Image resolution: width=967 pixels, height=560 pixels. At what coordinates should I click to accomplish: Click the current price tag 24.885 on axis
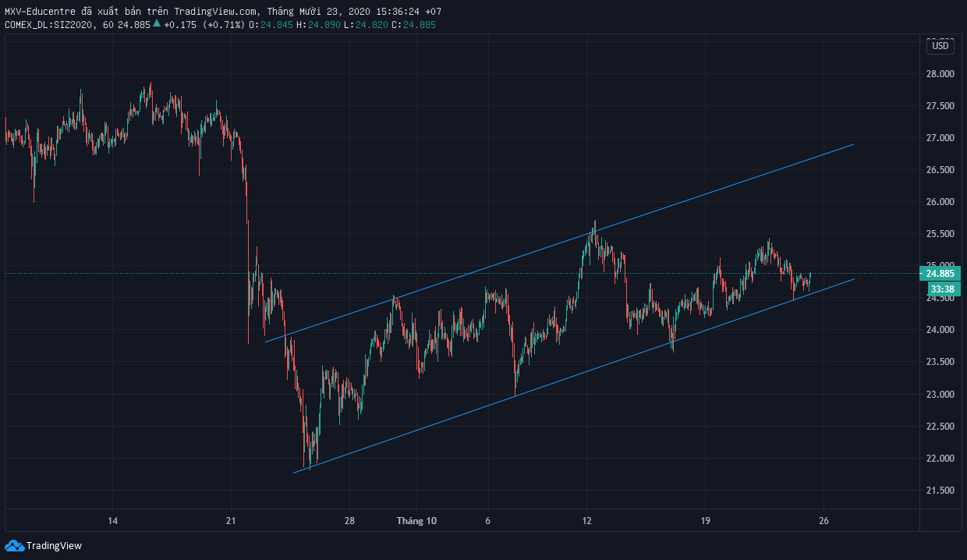(943, 274)
